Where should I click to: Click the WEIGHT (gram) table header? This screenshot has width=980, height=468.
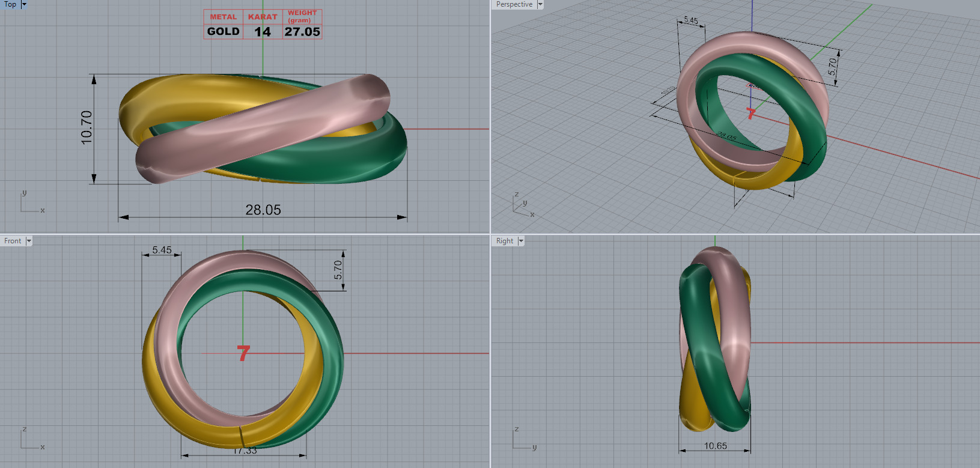302,16
